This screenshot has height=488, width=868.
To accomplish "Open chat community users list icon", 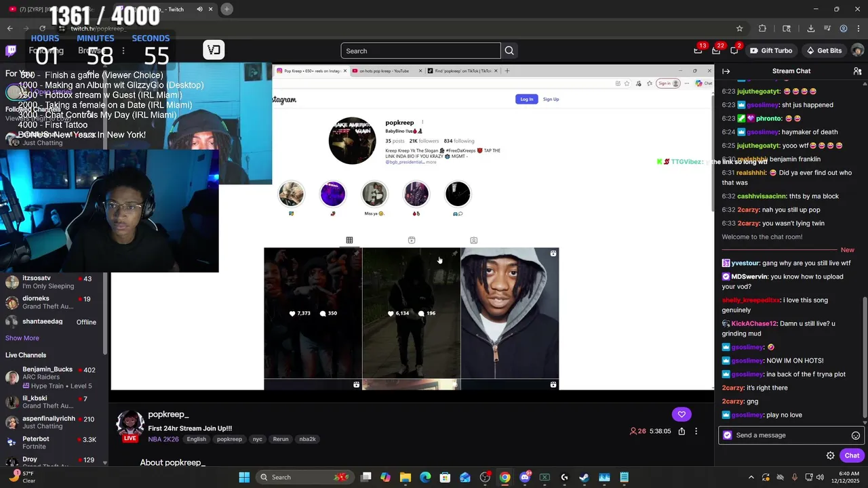I will 857,71.
